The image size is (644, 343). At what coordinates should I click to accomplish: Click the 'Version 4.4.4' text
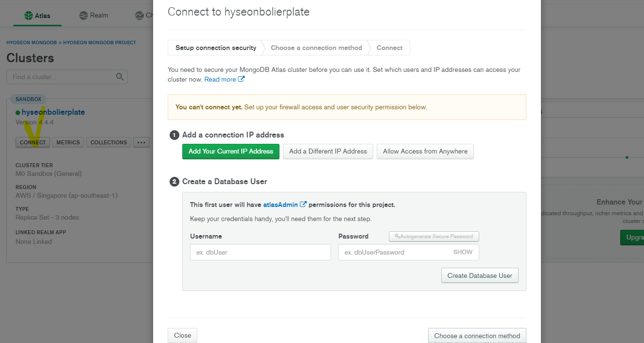coord(35,122)
